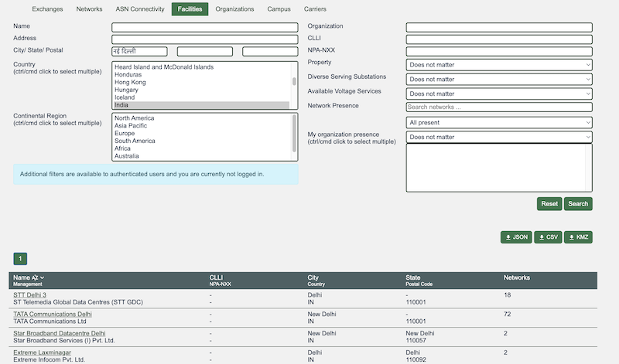This screenshot has width=619, height=364.
Task: Open Star Broadband Datacentre Delhi link
Action: click(60, 333)
